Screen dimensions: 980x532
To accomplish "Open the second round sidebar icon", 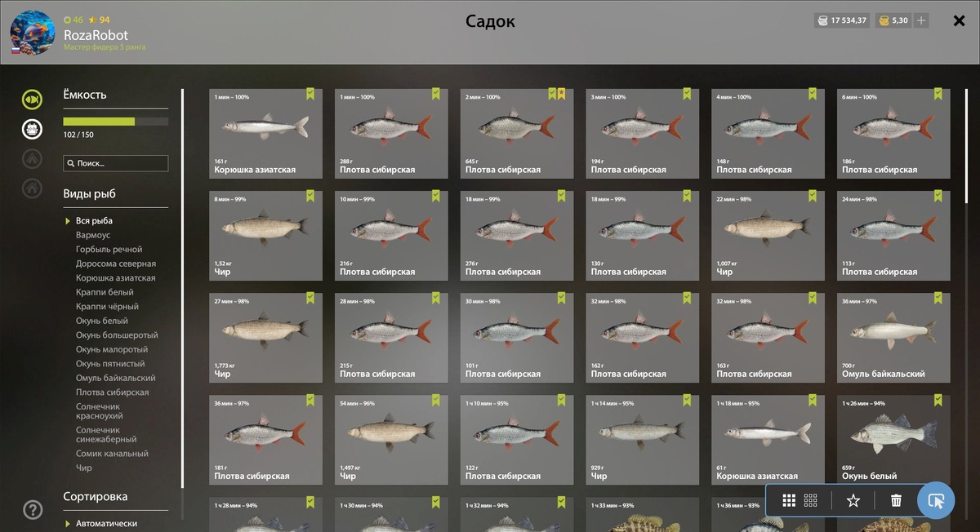I will click(x=32, y=129).
